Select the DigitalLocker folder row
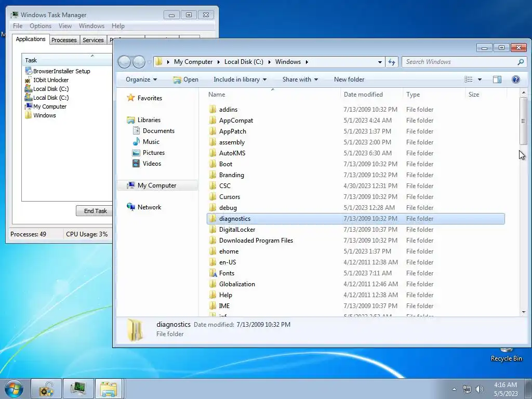This screenshot has height=399, width=532. [x=355, y=229]
